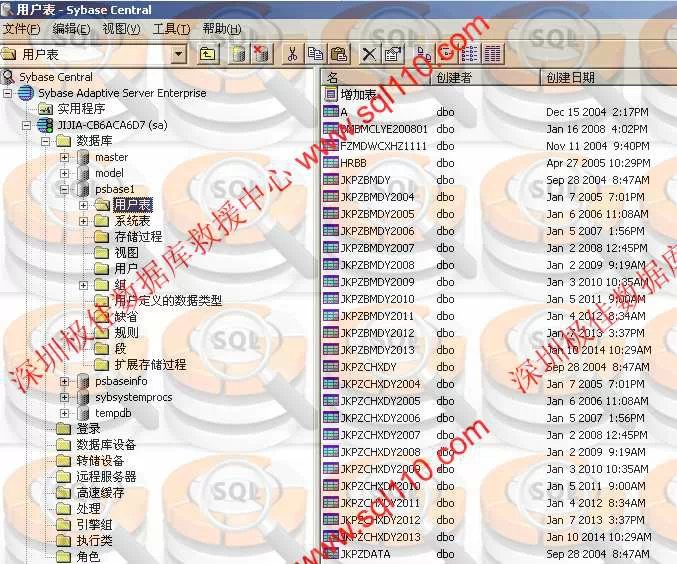Open the 视图(V) menu
The width and height of the screenshot is (677, 564).
[x=121, y=29]
